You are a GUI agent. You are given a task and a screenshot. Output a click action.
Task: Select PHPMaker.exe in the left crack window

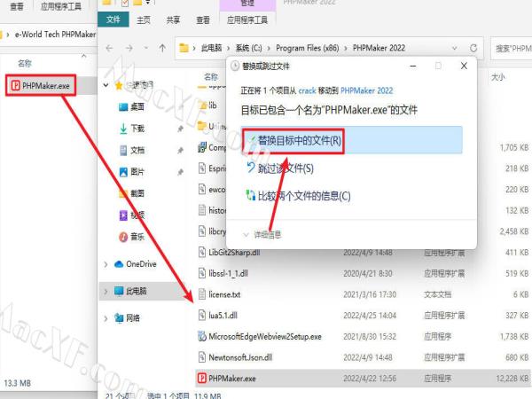(41, 85)
